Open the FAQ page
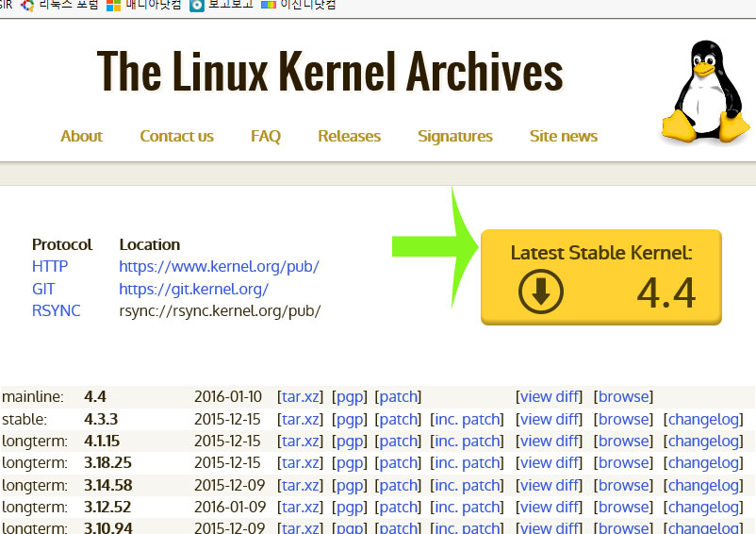The width and height of the screenshot is (756, 534). (266, 136)
